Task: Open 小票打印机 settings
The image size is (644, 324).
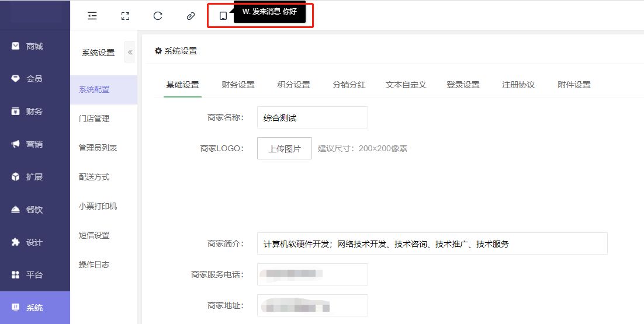Action: click(98, 206)
